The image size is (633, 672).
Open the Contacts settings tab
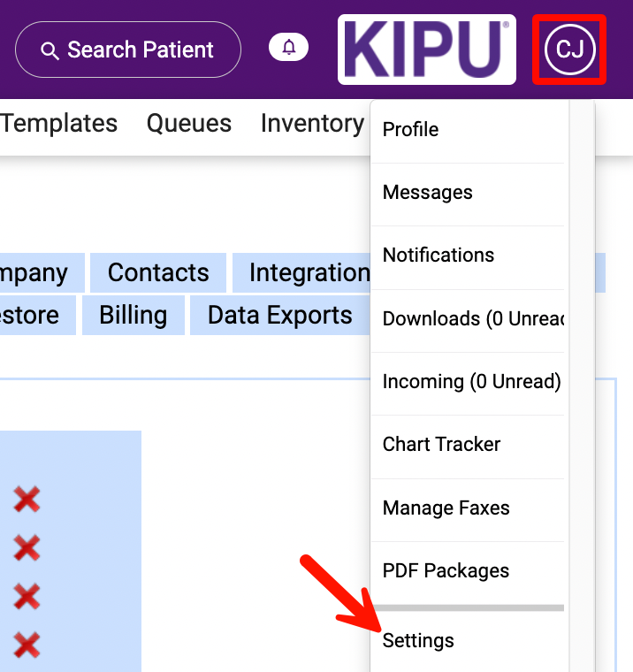click(x=158, y=272)
